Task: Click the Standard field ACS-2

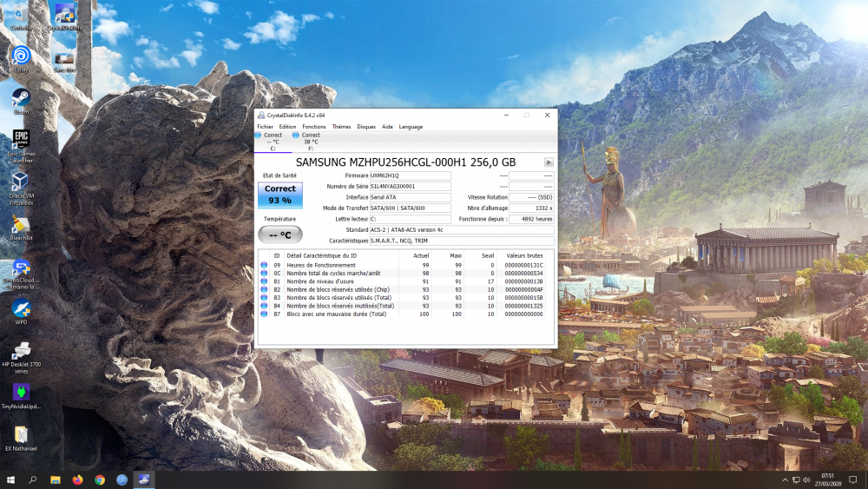Action: (462, 230)
